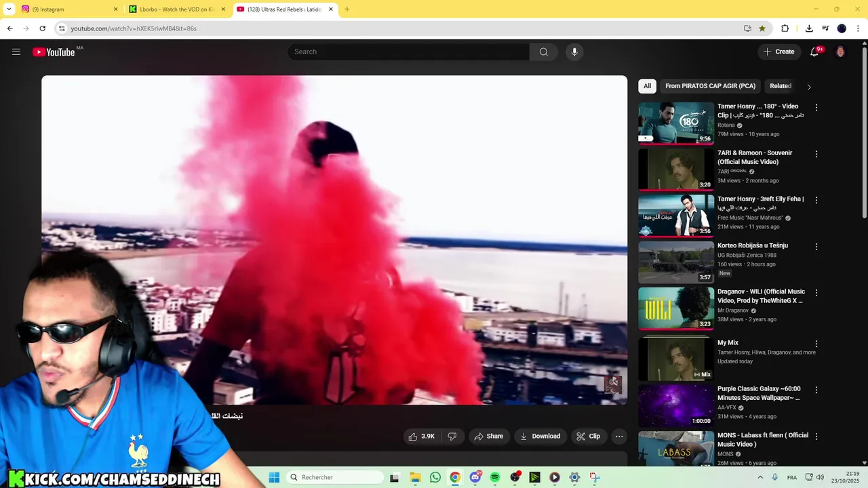Open Spotify from the taskbar

pos(495,477)
